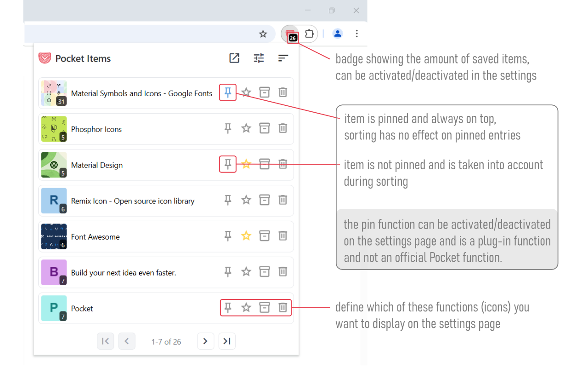The width and height of the screenshot is (588, 368).
Task: Open the Chrome three-dot menu
Action: (x=357, y=34)
